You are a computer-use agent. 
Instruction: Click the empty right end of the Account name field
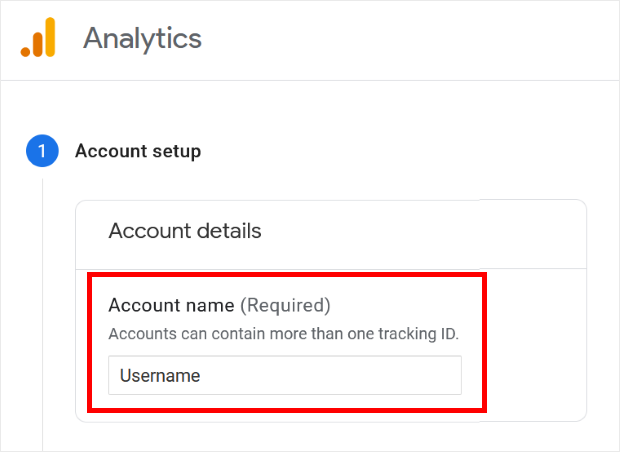pyautogui.click(x=420, y=376)
